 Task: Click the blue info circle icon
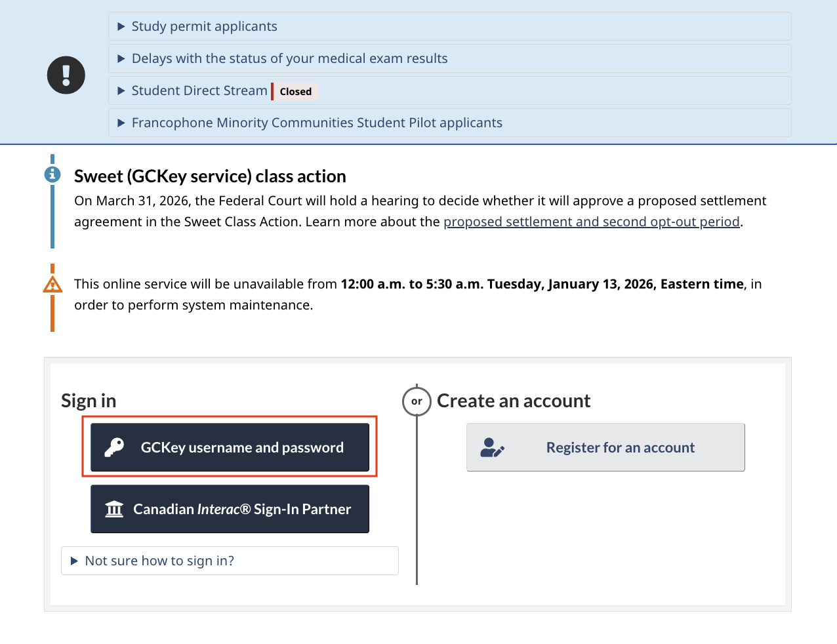click(x=52, y=174)
